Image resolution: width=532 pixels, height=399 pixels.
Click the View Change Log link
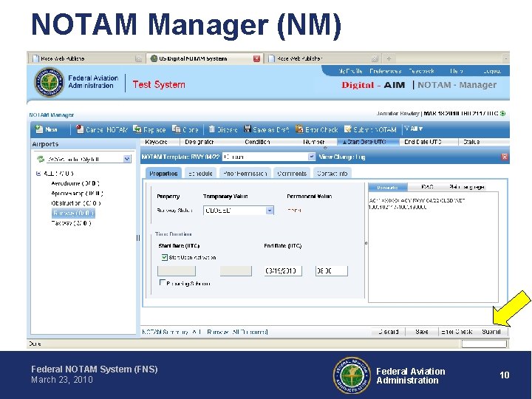click(341, 157)
